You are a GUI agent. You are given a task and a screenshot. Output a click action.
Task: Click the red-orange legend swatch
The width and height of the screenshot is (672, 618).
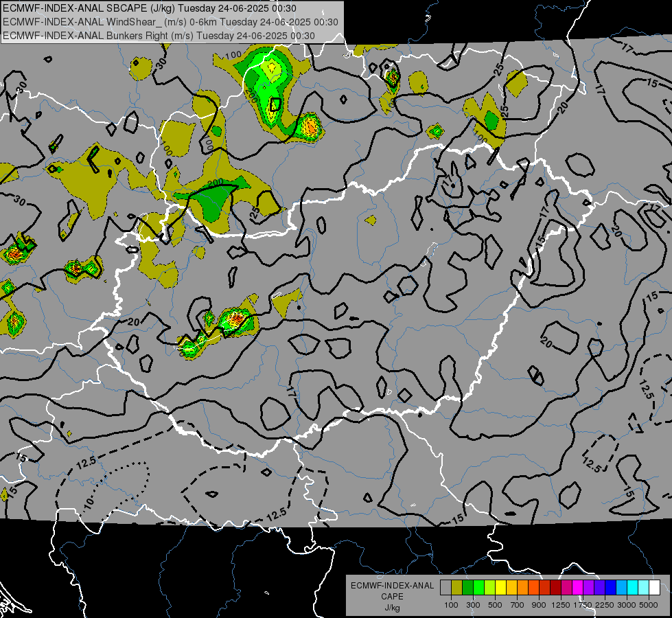pos(533,587)
